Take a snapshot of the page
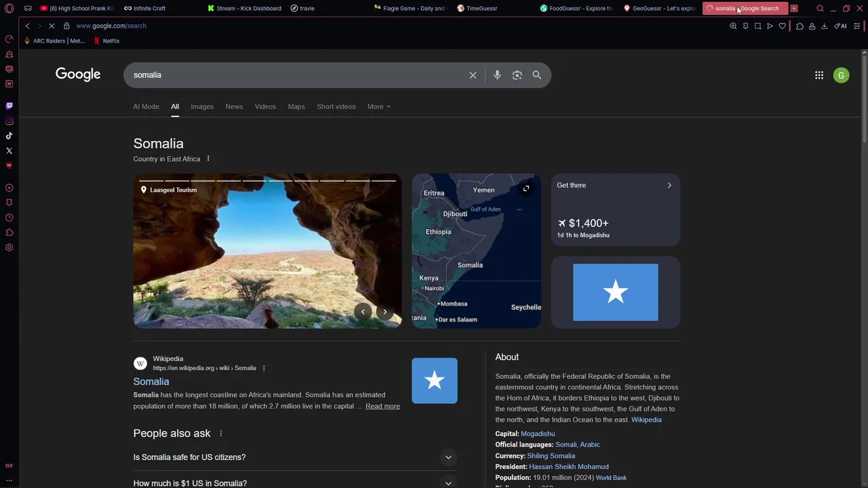Image resolution: width=868 pixels, height=488 pixels. 757,26
